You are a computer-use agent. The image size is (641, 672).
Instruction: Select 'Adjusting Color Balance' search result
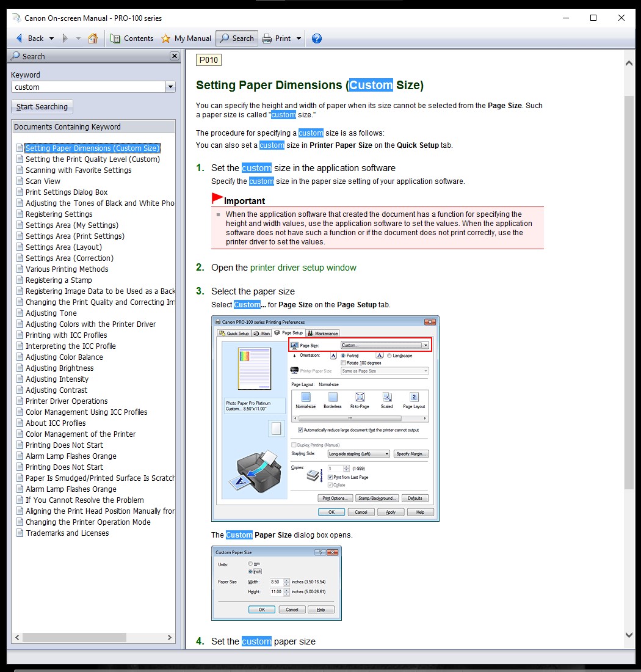tap(64, 357)
